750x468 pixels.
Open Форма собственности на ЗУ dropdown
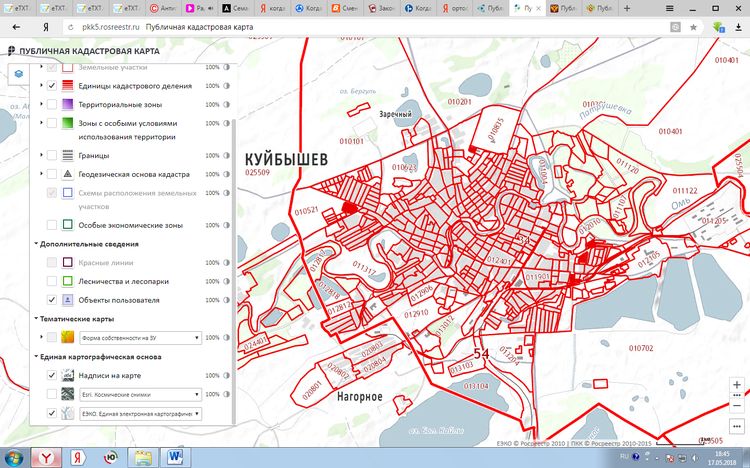[x=141, y=338]
